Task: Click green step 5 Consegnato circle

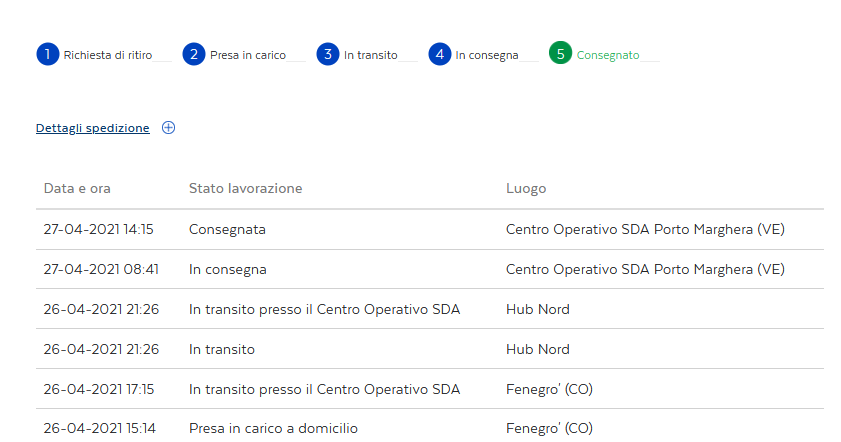Action: point(560,53)
